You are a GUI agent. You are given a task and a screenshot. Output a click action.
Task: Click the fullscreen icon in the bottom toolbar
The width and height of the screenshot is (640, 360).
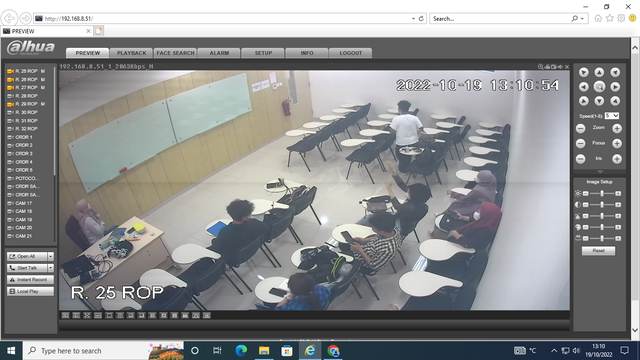(87, 316)
